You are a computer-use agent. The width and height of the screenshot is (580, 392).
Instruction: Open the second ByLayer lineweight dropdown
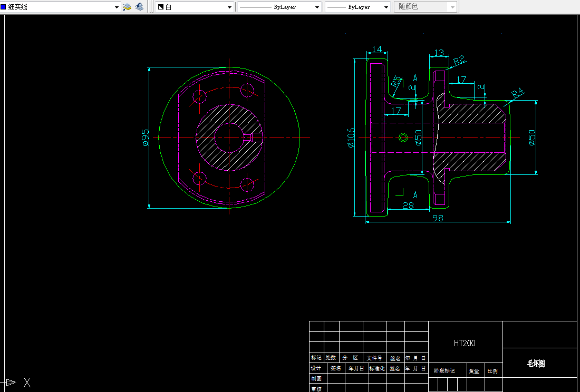pos(357,7)
